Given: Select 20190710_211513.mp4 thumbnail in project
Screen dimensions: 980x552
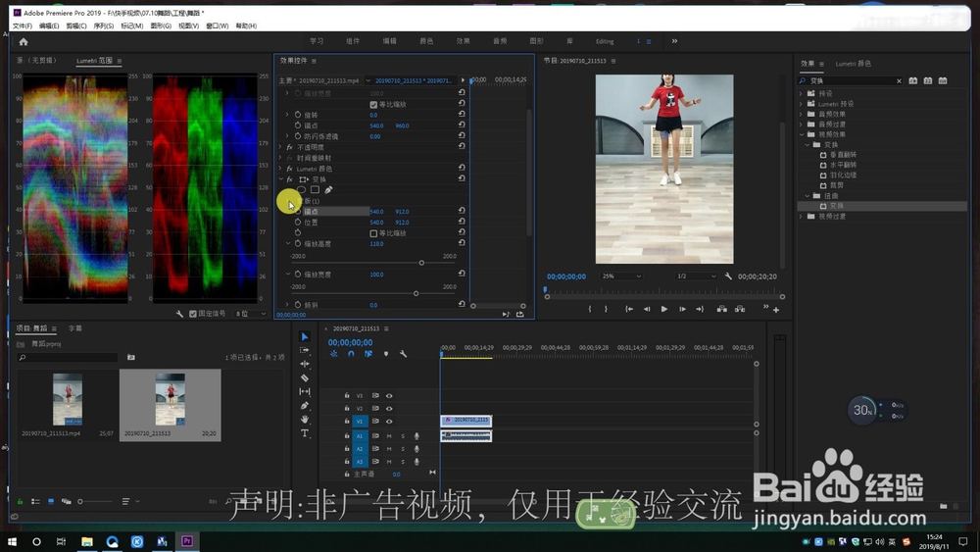Looking at the screenshot, I should (68, 399).
